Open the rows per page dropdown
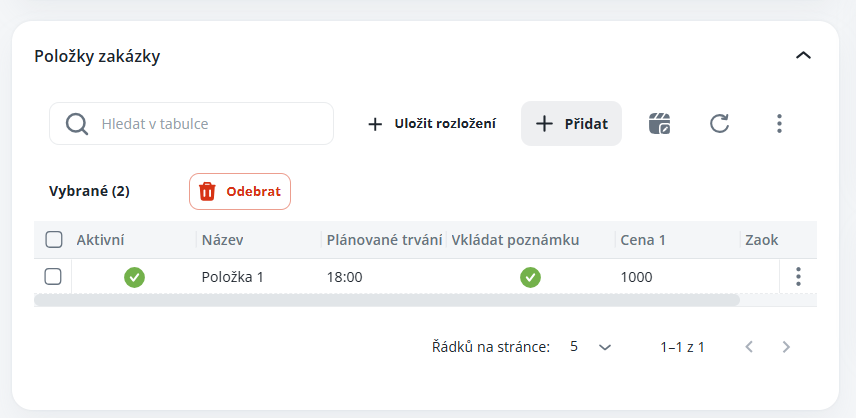 click(590, 347)
